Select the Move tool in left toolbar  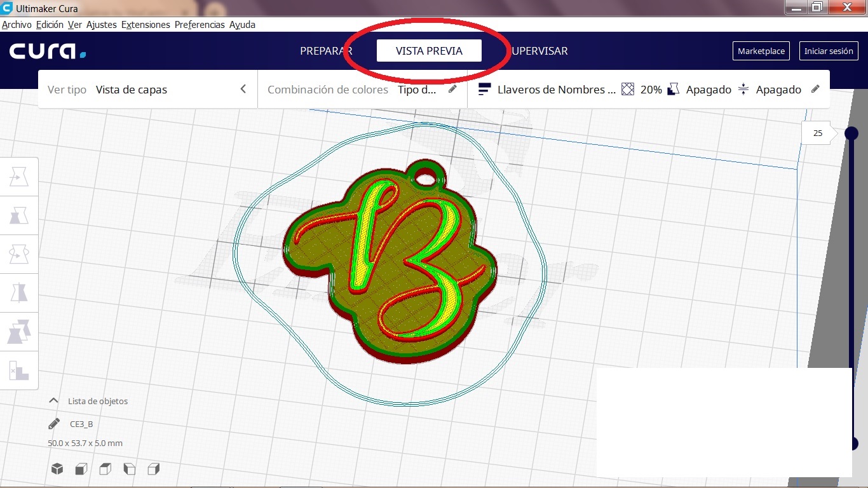(19, 177)
